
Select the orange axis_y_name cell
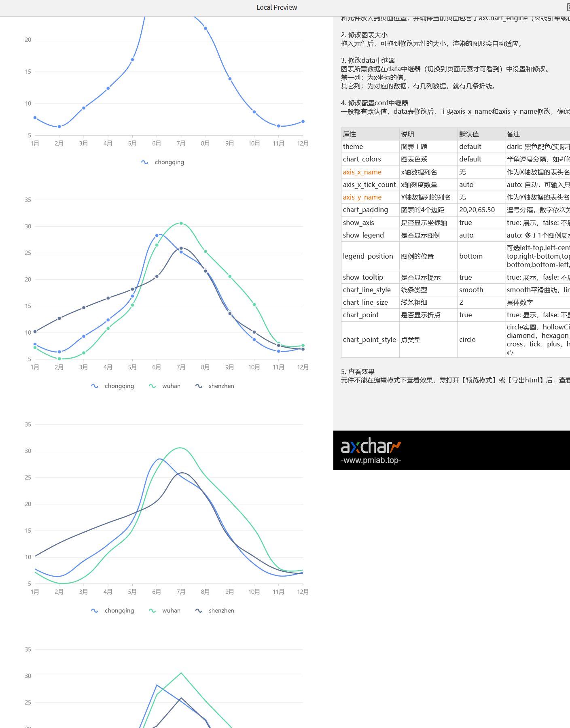(370, 197)
